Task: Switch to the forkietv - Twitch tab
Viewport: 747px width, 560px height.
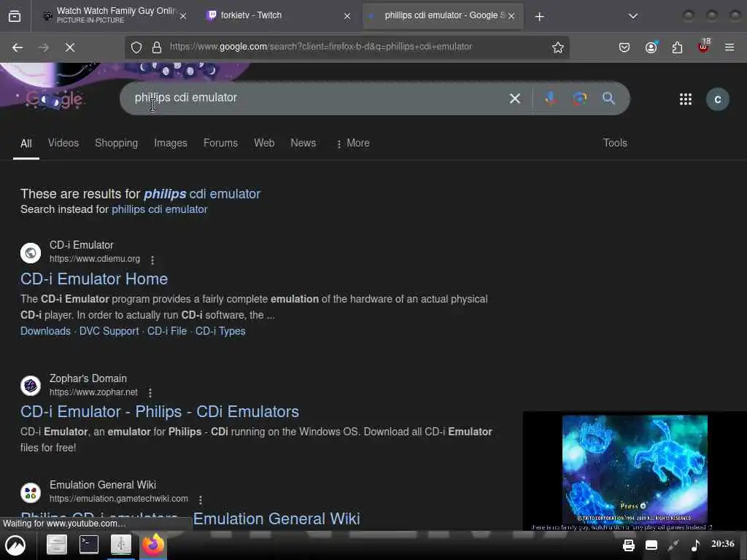Action: 279,16
